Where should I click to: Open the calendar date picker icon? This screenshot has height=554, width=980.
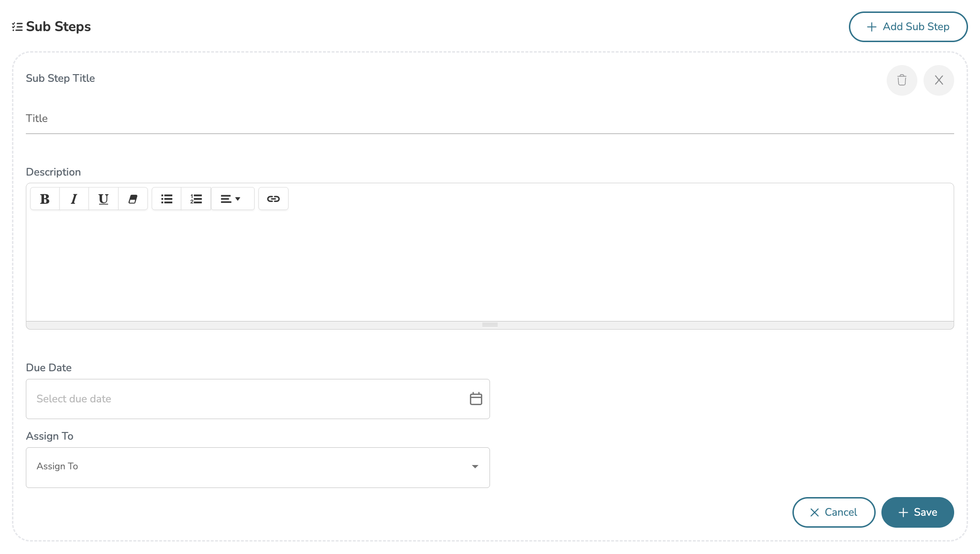pyautogui.click(x=476, y=399)
